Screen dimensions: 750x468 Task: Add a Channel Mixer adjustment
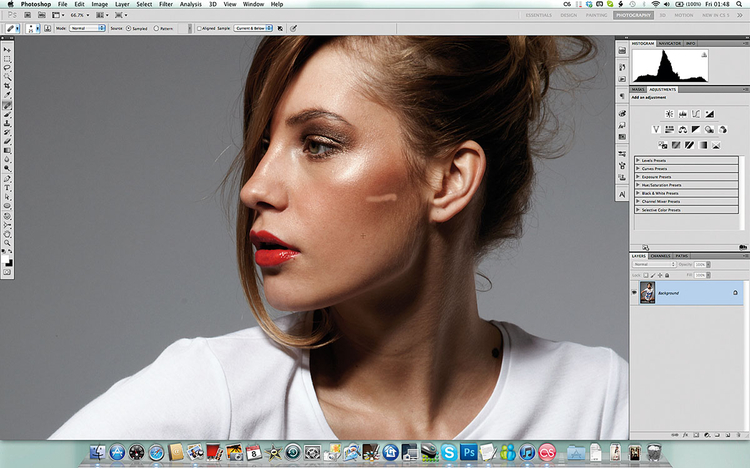(723, 129)
